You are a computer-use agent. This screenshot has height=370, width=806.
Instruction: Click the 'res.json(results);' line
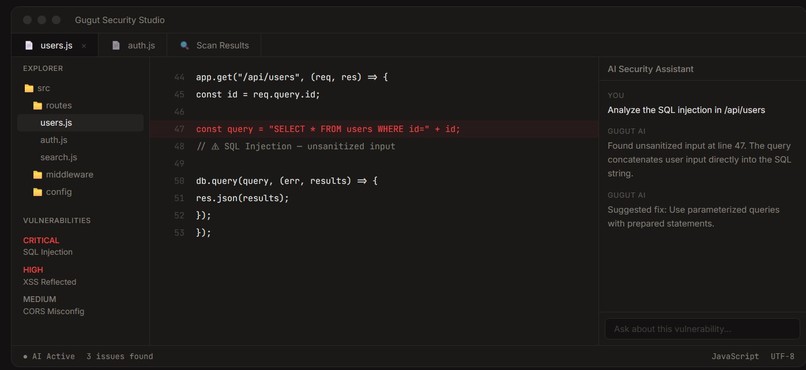[x=243, y=198]
